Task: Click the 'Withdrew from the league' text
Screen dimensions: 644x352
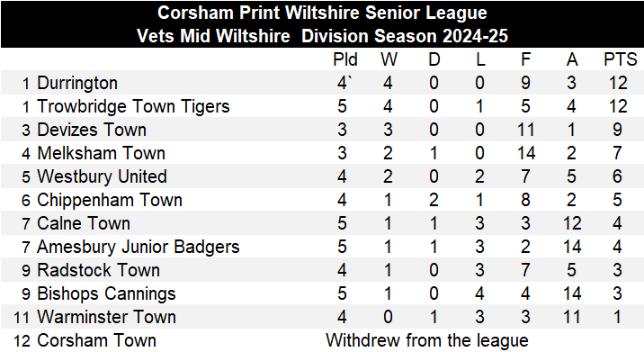Action: pos(427,340)
